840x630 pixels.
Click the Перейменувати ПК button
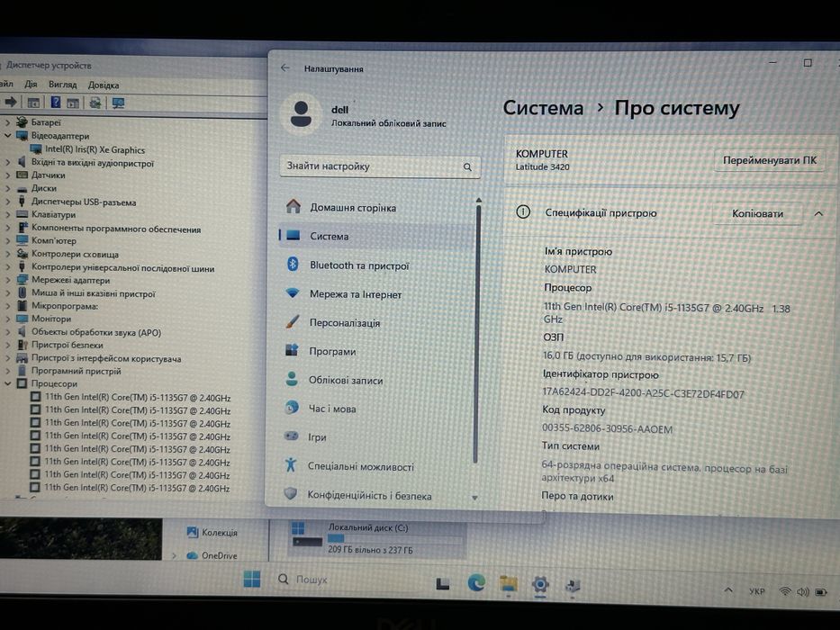[x=770, y=160]
